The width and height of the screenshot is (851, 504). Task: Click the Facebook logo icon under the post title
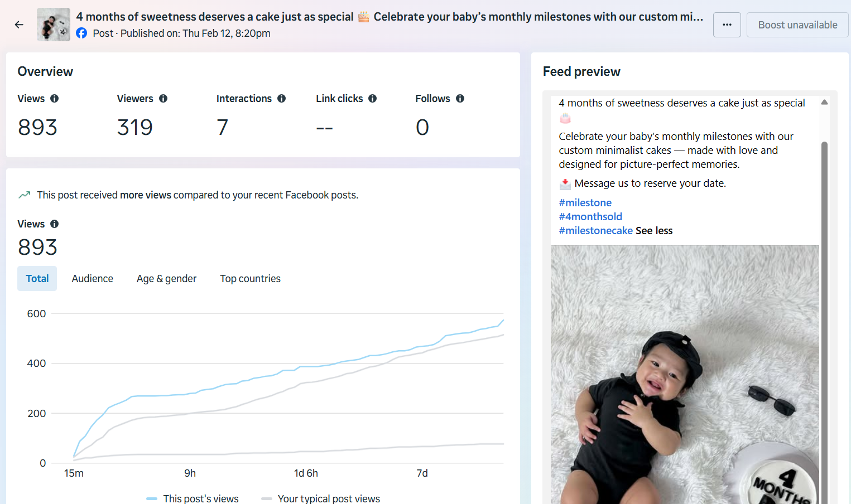81,33
